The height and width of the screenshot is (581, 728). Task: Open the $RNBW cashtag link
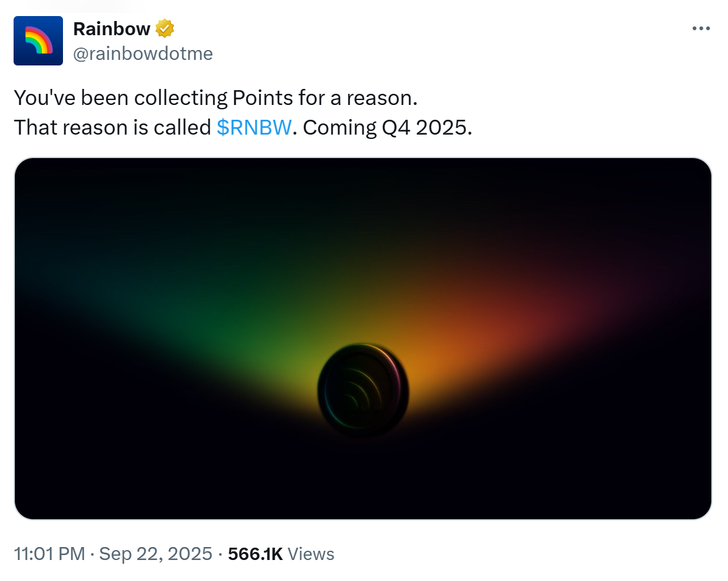pos(254,127)
